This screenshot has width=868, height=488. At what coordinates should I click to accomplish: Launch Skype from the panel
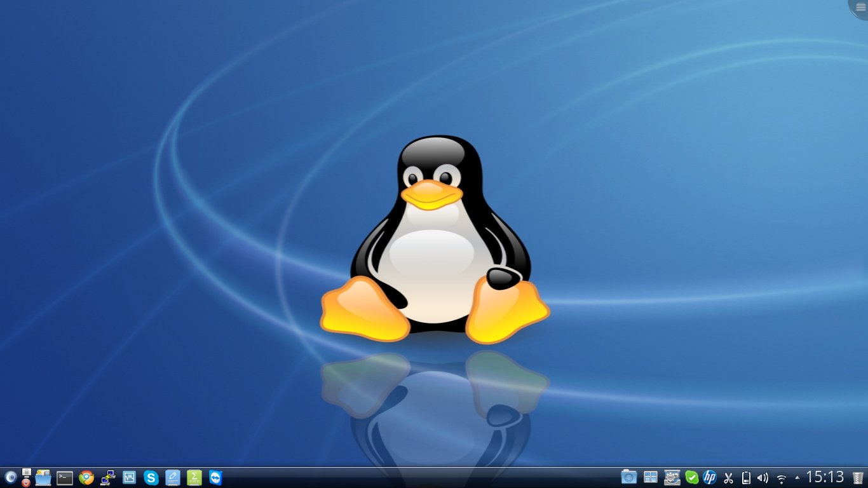point(151,478)
